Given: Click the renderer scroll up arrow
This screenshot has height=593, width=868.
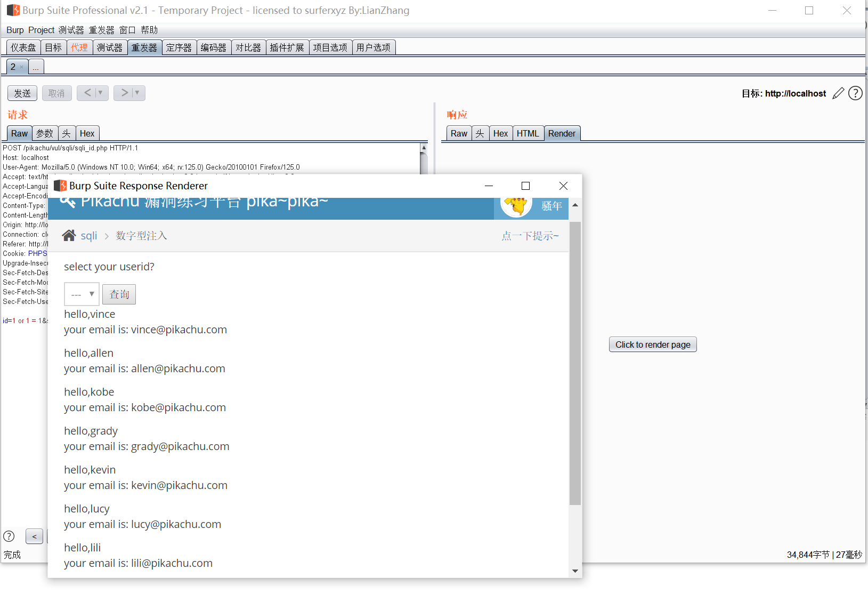Looking at the screenshot, I should pyautogui.click(x=575, y=205).
